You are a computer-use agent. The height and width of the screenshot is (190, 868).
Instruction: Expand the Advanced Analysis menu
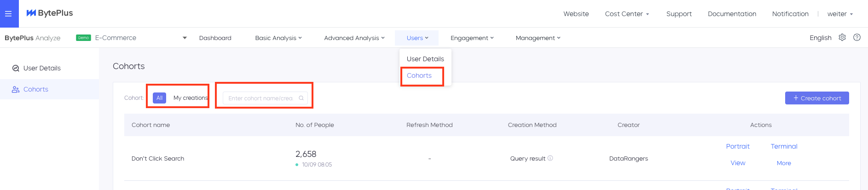[x=354, y=38]
